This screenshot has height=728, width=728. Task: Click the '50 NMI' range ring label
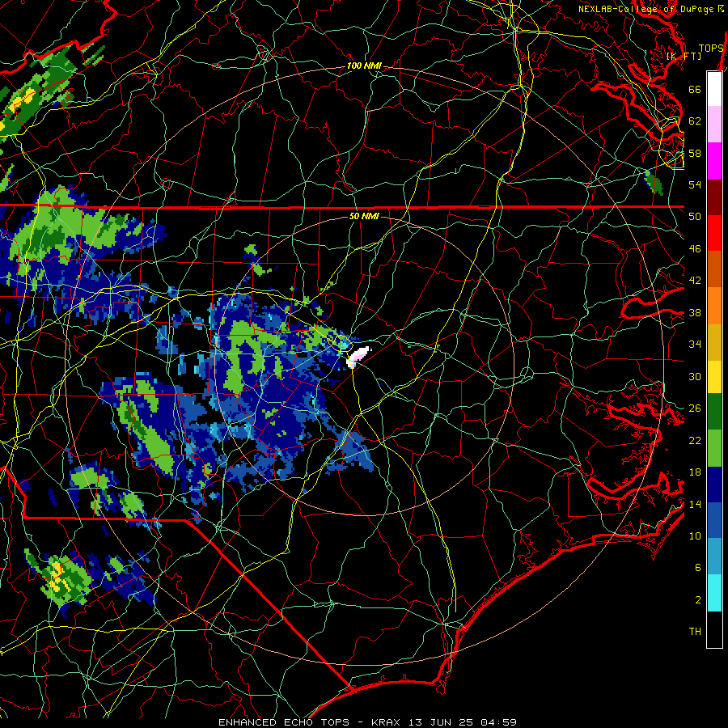[364, 216]
